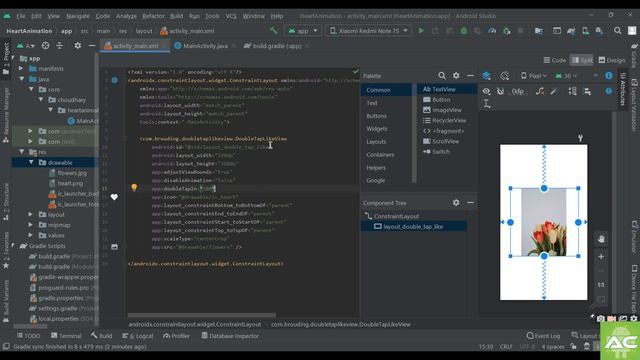The width and height of the screenshot is (640, 360).
Task: Click heart drawable gutter icon in editor
Action: point(114,197)
